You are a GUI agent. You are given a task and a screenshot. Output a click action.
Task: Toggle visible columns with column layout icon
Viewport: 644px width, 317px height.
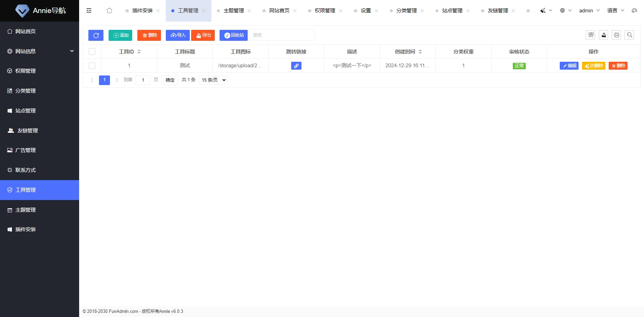point(590,35)
